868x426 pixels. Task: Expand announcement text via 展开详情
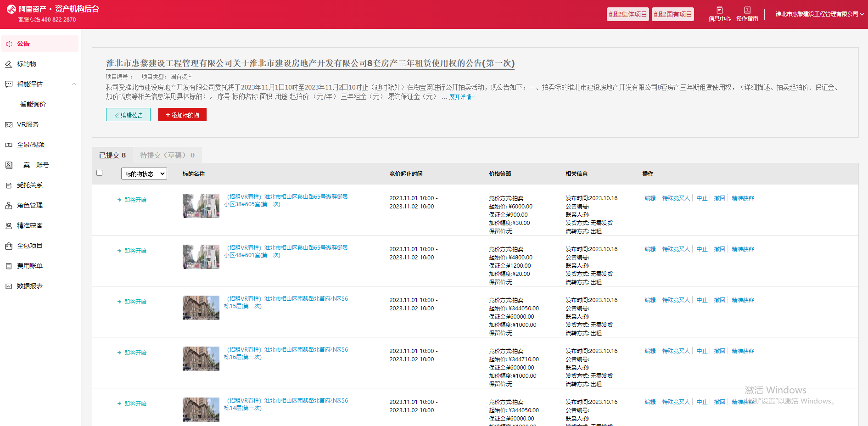click(462, 97)
